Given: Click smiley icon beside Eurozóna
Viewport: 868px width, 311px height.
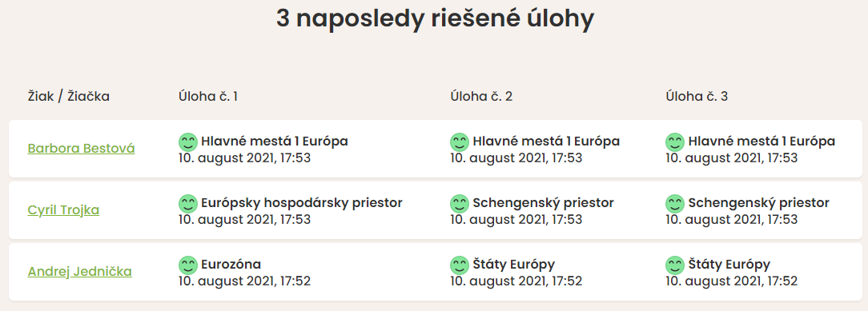Looking at the screenshot, I should (x=188, y=265).
